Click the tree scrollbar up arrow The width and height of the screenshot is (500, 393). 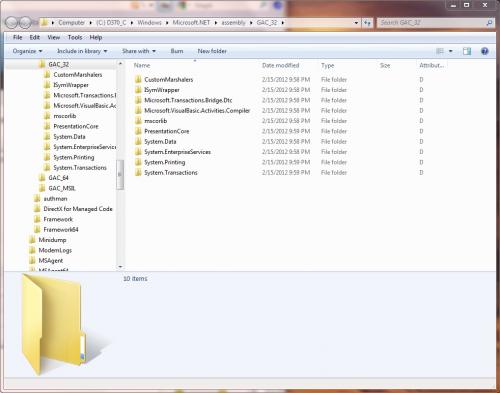pos(120,63)
